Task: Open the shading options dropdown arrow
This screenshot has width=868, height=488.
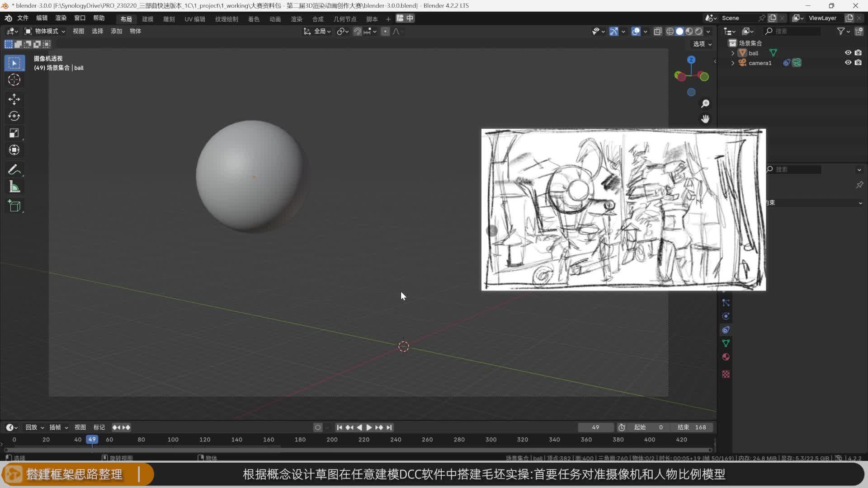Action: coord(708,31)
